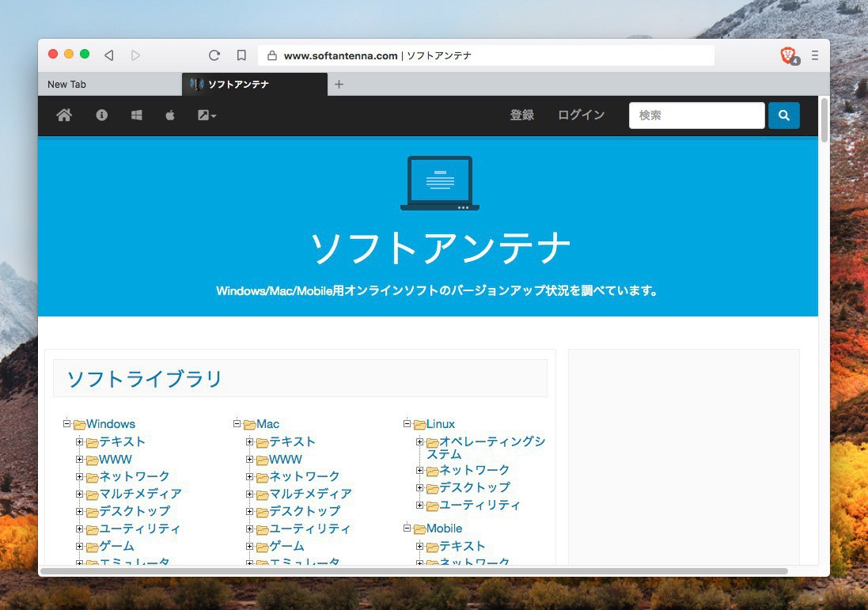
Task: Open テキスト under Mac
Action: click(292, 441)
